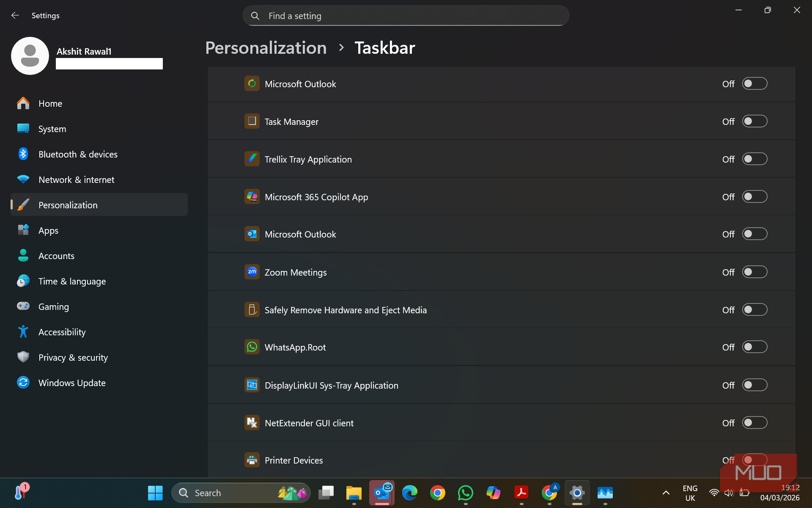
Task: Open WhatsApp from the taskbar
Action: tap(465, 493)
